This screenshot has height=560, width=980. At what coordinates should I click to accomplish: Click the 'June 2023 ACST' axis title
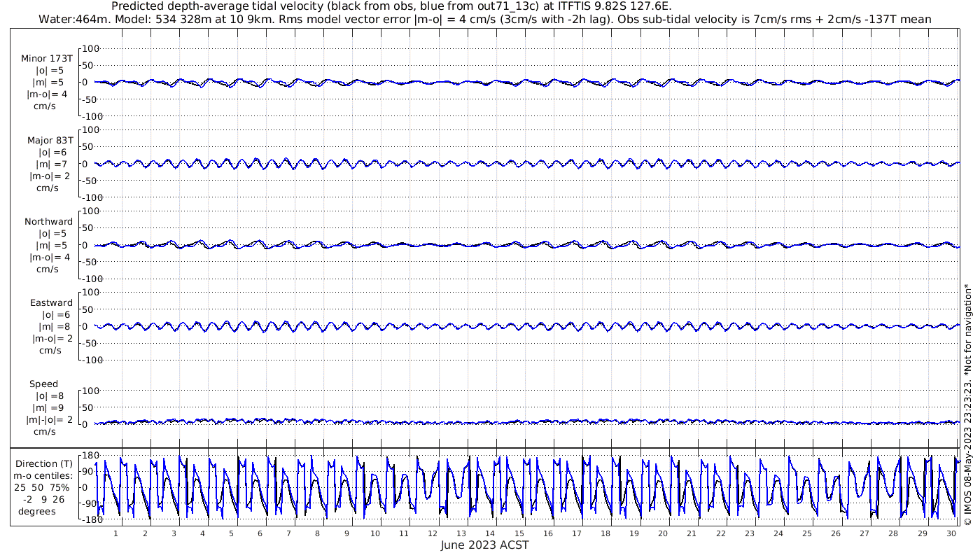484,545
